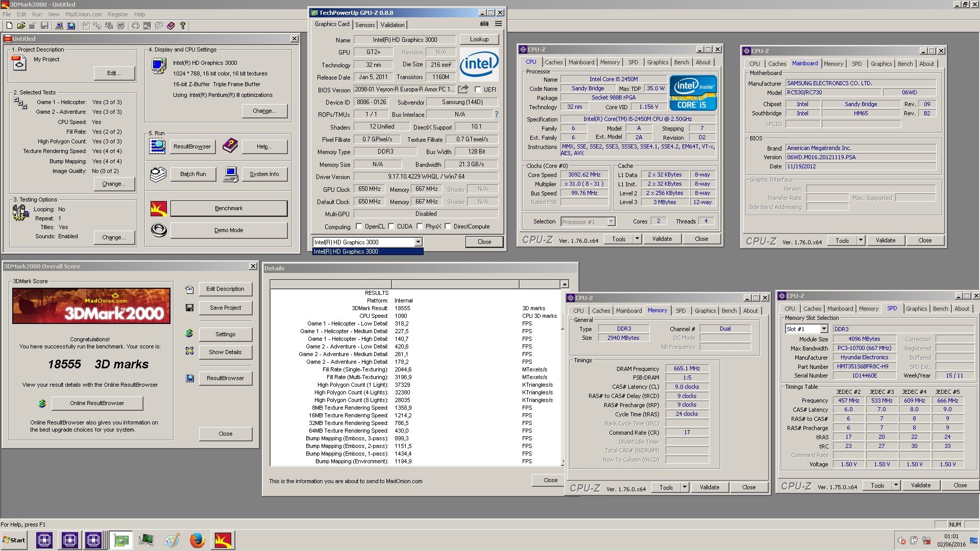Viewport: 980px width, 551px height.
Task: Click the 3DMark2000 MadOnion banner image
Action: [91, 306]
